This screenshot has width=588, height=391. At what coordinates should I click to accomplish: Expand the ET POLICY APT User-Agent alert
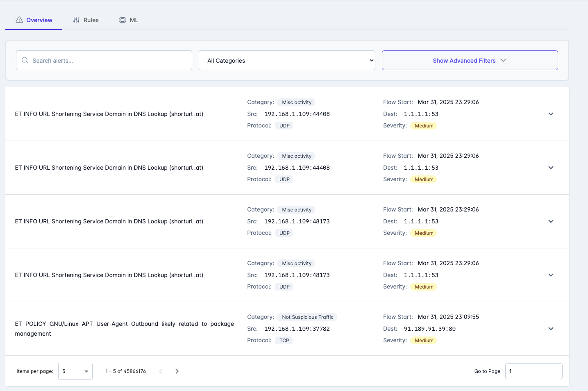coord(551,329)
